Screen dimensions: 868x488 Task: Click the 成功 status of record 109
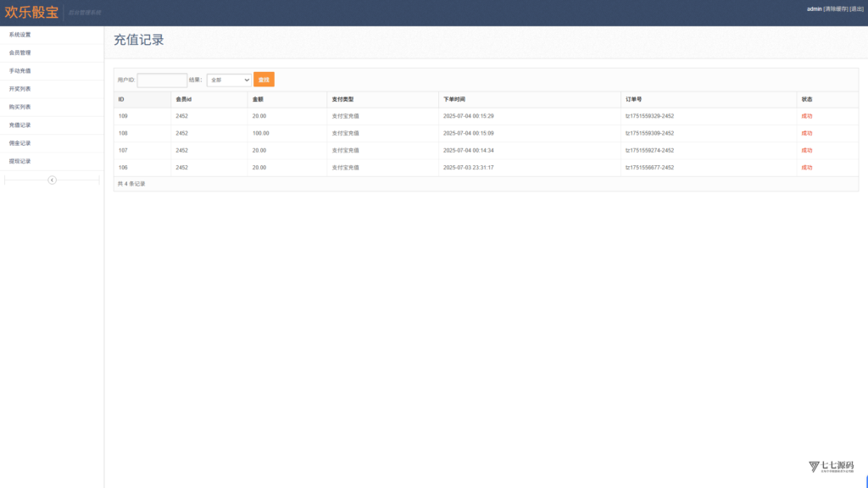807,116
